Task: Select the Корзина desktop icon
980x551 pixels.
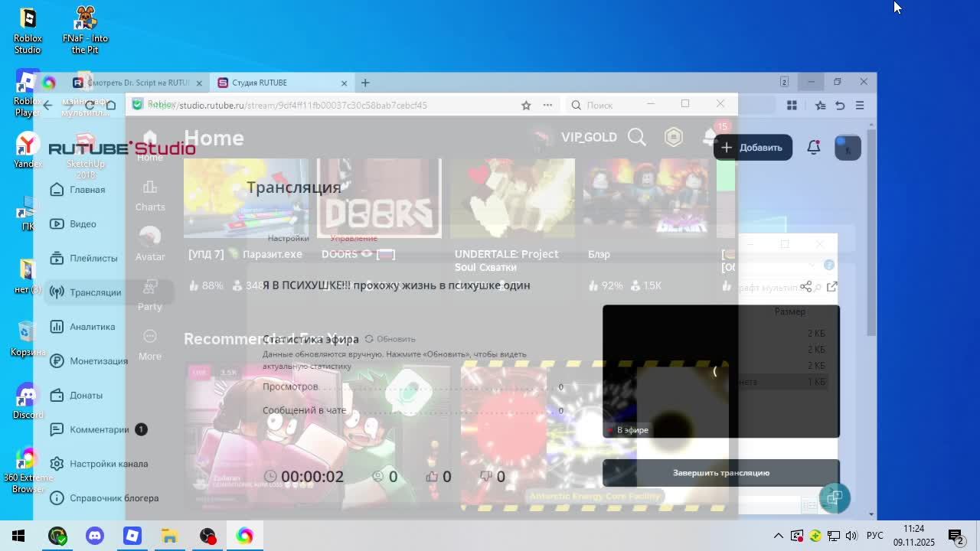Action: (x=28, y=338)
